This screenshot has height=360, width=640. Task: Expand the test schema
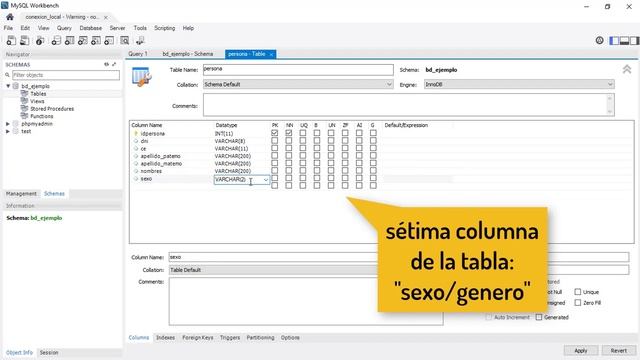(8, 131)
